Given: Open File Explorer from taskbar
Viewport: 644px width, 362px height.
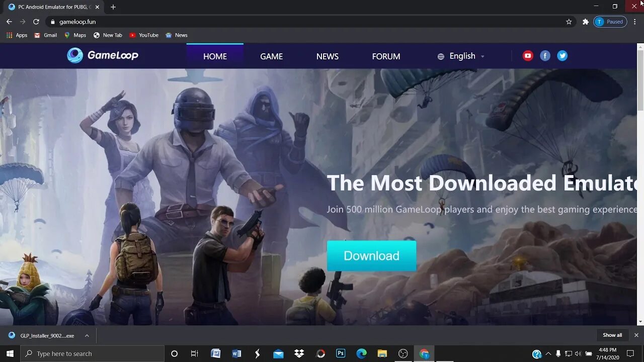Looking at the screenshot, I should (x=382, y=353).
